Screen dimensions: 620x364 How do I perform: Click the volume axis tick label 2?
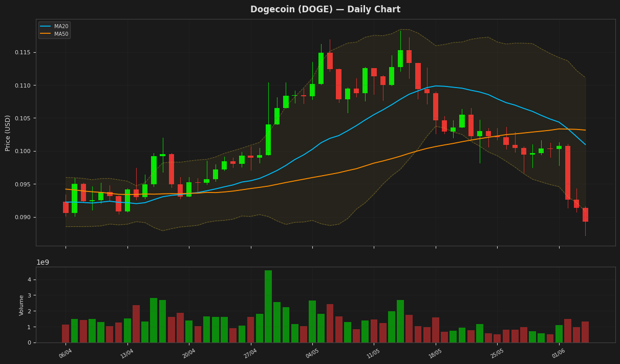click(x=29, y=311)
